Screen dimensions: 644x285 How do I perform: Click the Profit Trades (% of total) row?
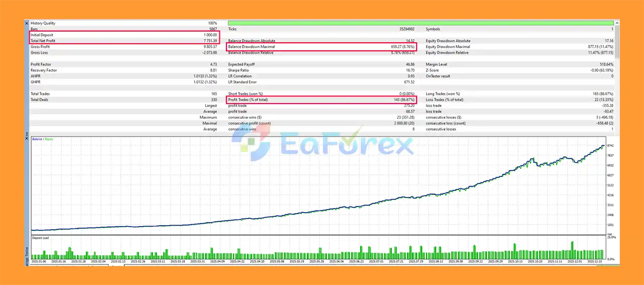click(322, 100)
